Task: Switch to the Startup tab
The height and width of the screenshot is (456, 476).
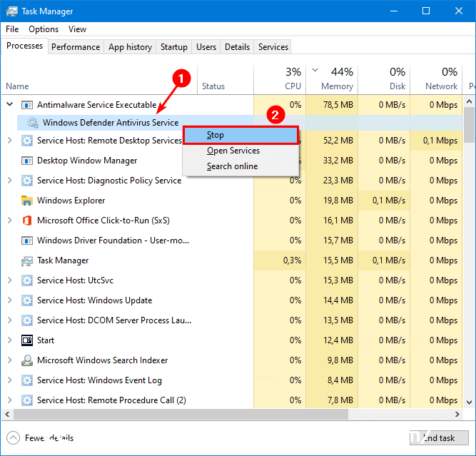Action: tap(173, 47)
